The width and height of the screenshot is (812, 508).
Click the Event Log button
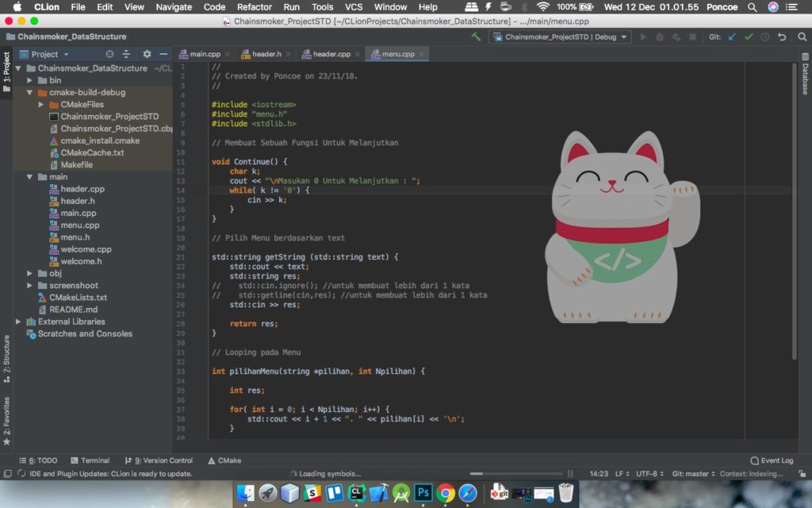(x=772, y=460)
